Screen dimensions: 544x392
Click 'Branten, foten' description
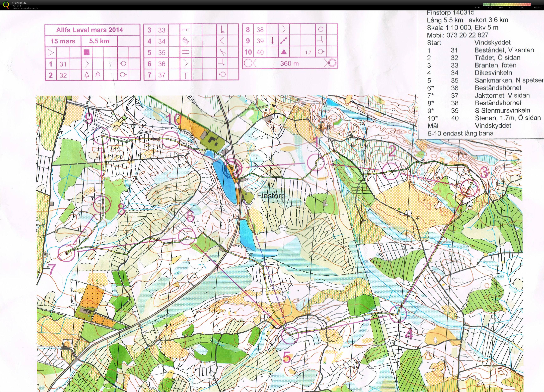coord(496,65)
